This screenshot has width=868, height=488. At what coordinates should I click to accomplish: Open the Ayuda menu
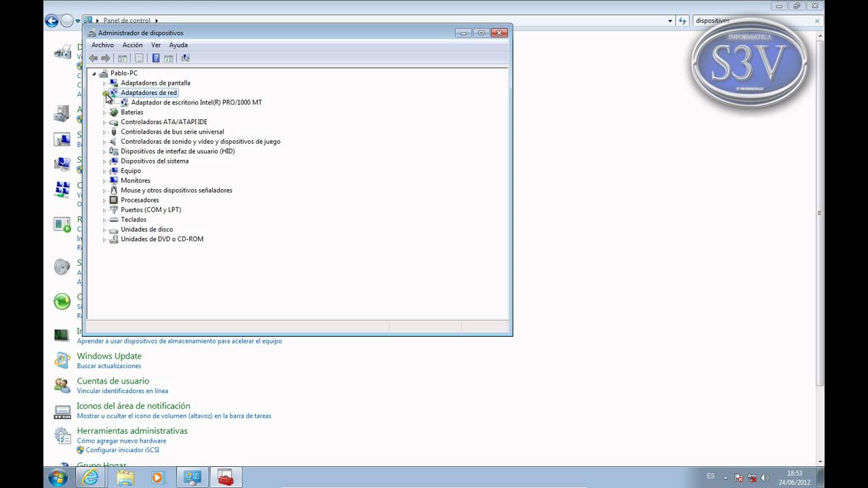[178, 45]
